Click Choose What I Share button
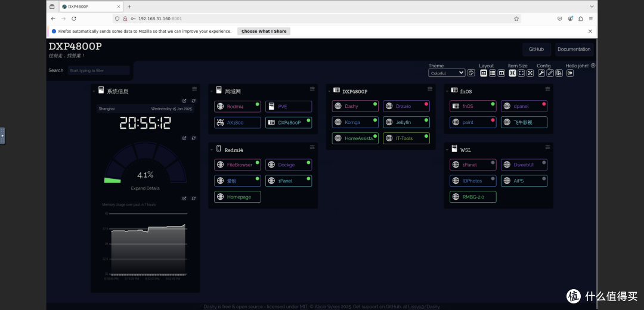 click(x=264, y=31)
